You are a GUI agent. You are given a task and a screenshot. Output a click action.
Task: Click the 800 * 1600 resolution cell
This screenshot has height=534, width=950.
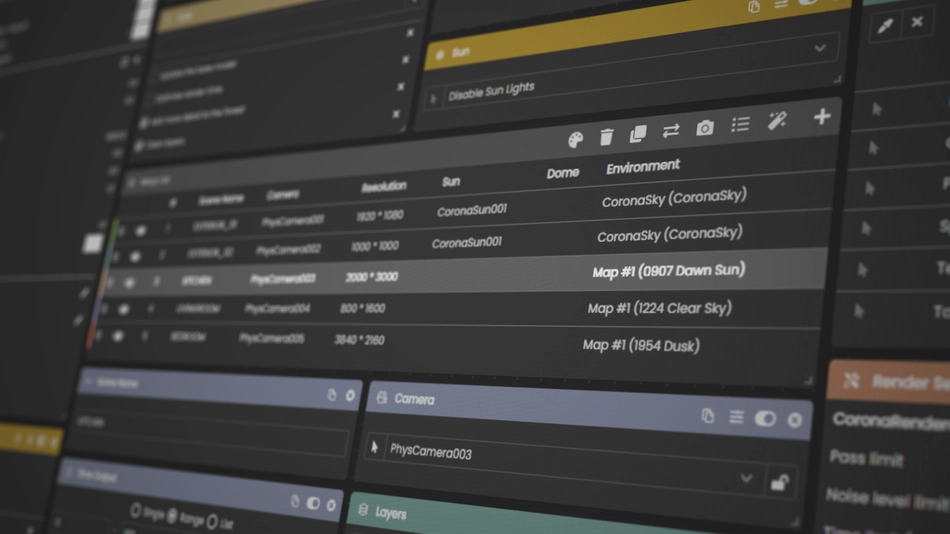[x=362, y=308]
